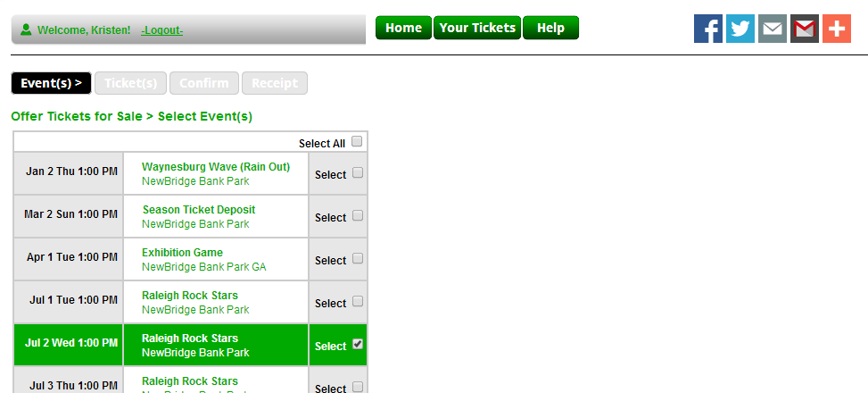Share via the Gmail icon
The height and width of the screenshot is (393, 868).
click(x=805, y=29)
